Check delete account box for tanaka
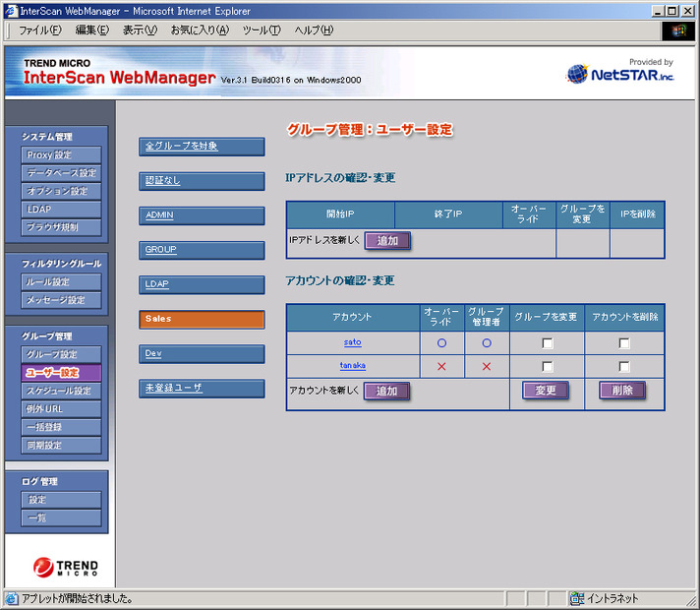 point(624,366)
